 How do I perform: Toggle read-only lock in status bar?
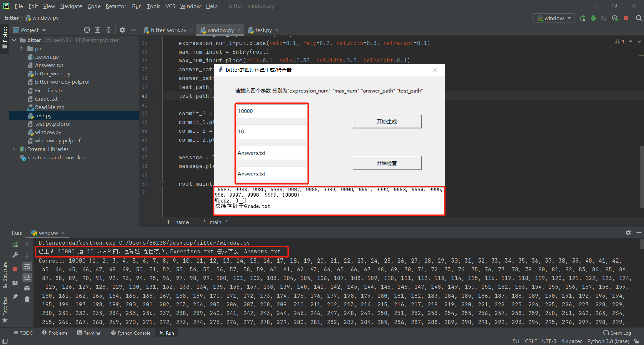coord(636,341)
